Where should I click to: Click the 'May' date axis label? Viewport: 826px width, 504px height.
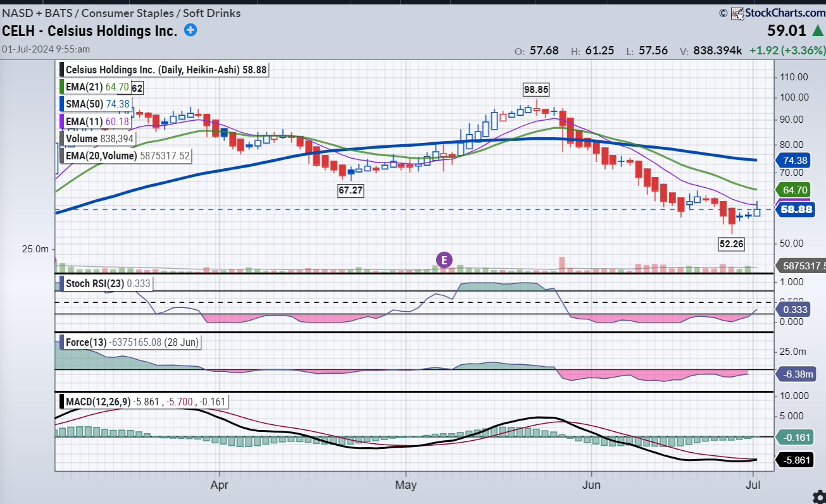tap(406, 486)
